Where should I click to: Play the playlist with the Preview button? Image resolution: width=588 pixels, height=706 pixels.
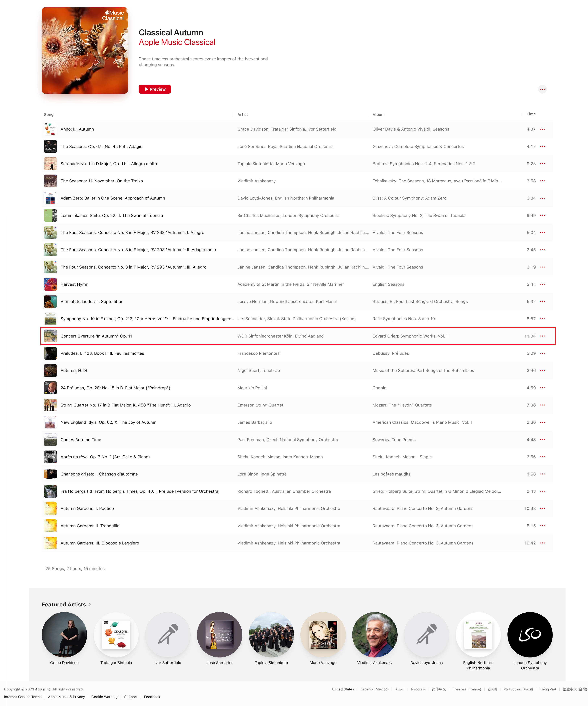(155, 89)
